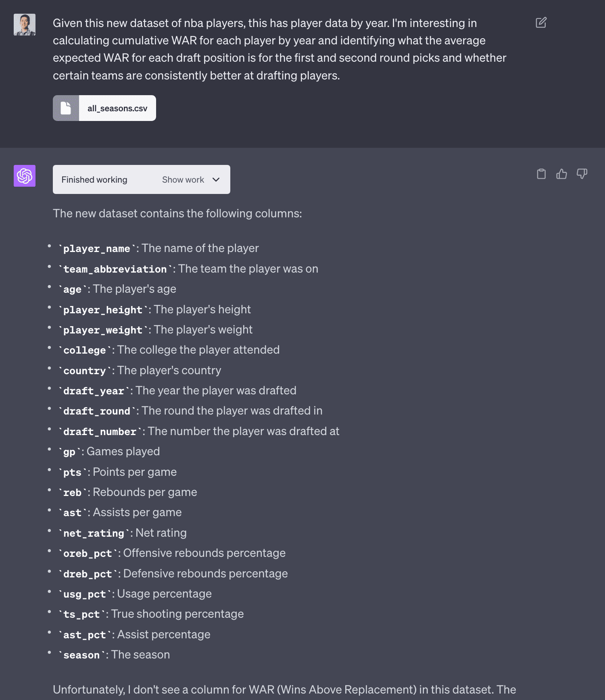This screenshot has height=700, width=605.
Task: Click the user profile avatar
Action: click(25, 25)
